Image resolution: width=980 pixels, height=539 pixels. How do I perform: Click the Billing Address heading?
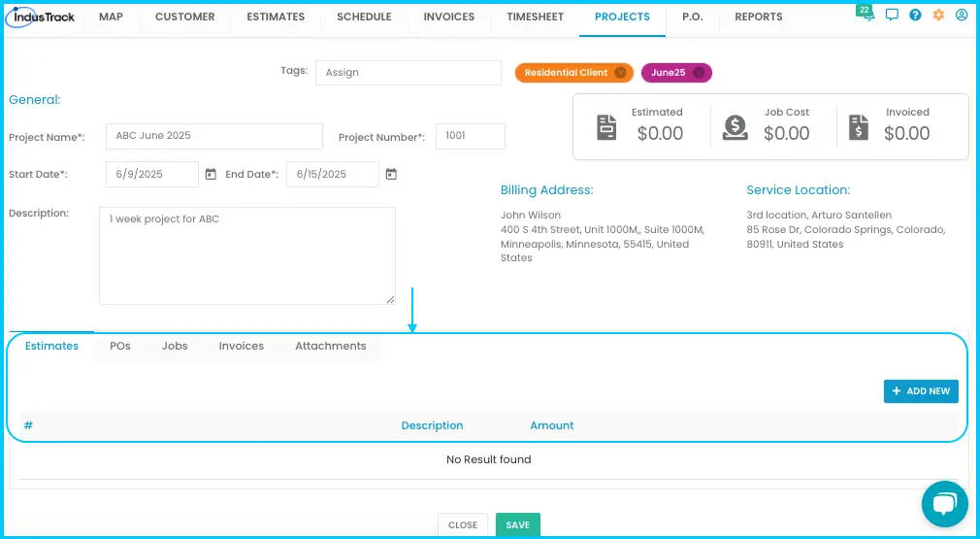pos(547,190)
